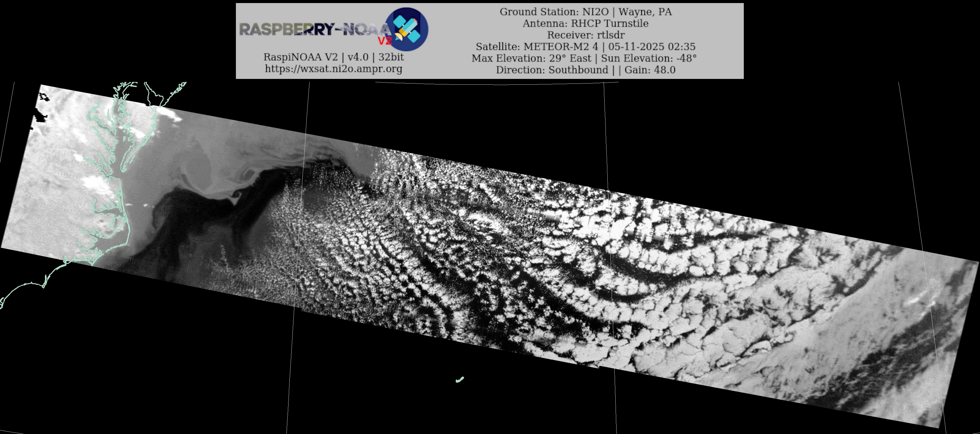Viewport: 980px width, 434px height.
Task: Click the Max Elevation 29° East text
Action: pos(531,58)
